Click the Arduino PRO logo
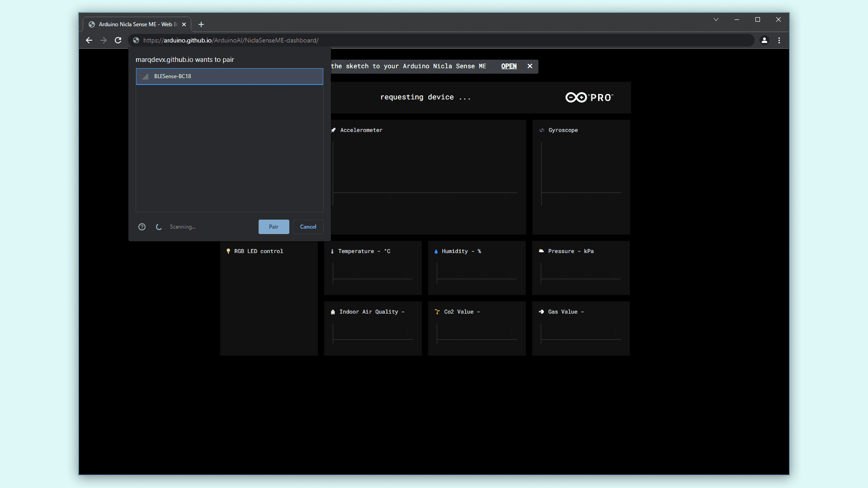The width and height of the screenshot is (868, 488). (x=589, y=98)
